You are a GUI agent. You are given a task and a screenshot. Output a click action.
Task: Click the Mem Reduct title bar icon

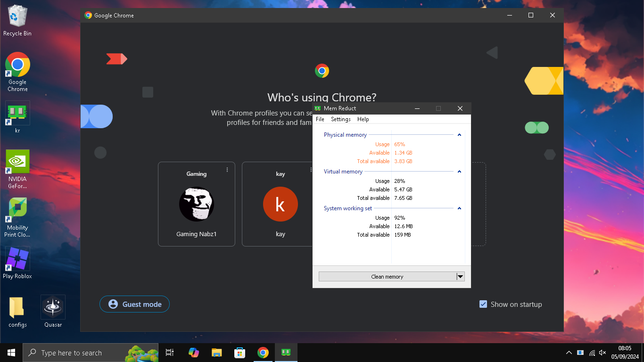[x=318, y=108]
